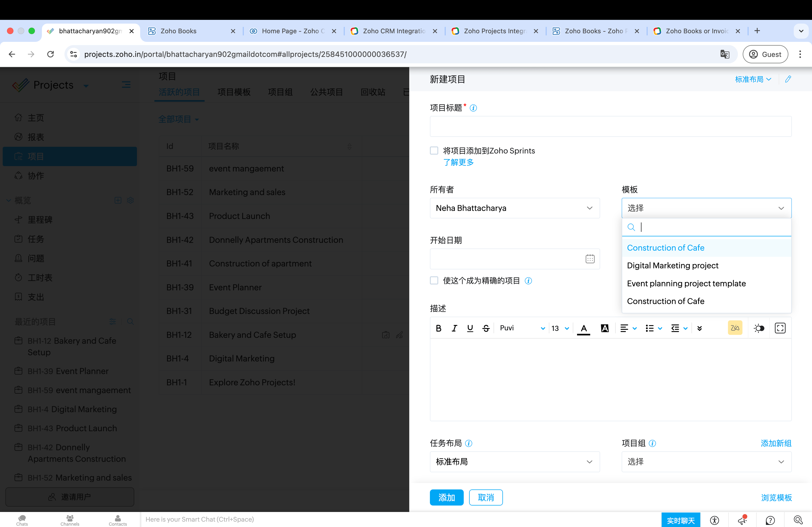This screenshot has height=527, width=812.
Task: Click the browser translate page icon
Action: (725, 54)
